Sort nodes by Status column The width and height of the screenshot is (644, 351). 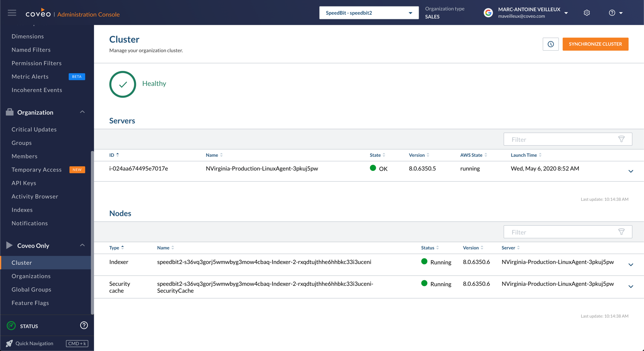[x=430, y=248]
